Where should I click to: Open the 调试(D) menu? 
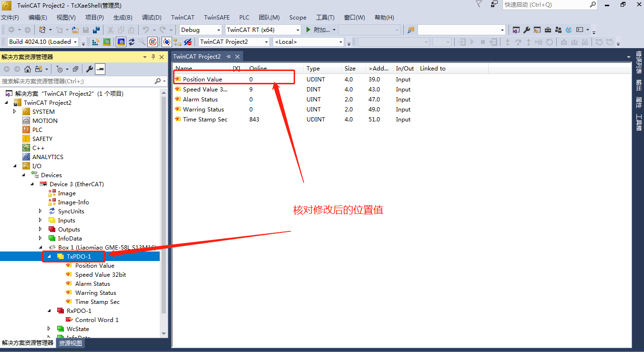tap(152, 18)
